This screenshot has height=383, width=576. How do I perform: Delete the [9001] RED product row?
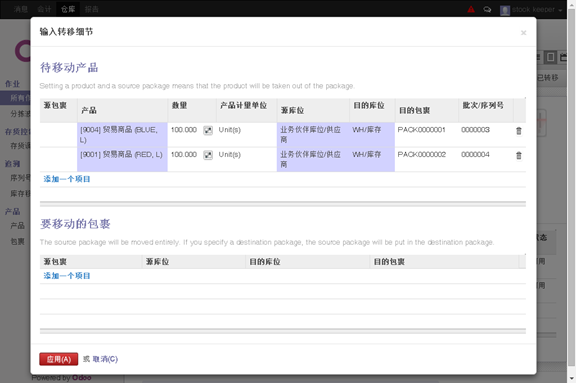click(x=519, y=155)
